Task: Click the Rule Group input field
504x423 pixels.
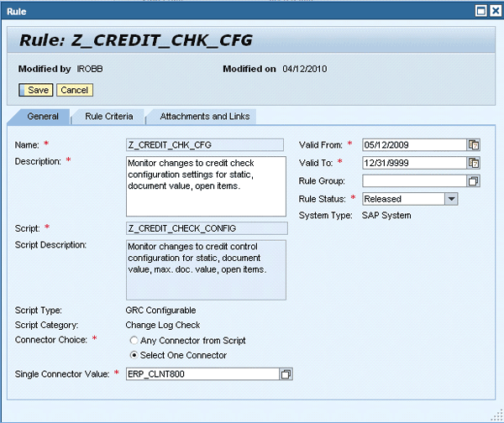Action: (413, 181)
